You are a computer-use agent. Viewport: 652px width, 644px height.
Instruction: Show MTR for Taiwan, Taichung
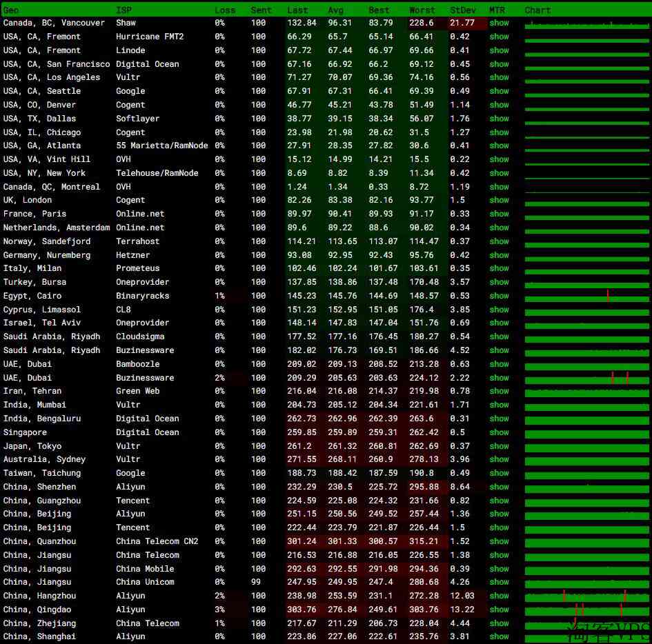[x=499, y=473]
